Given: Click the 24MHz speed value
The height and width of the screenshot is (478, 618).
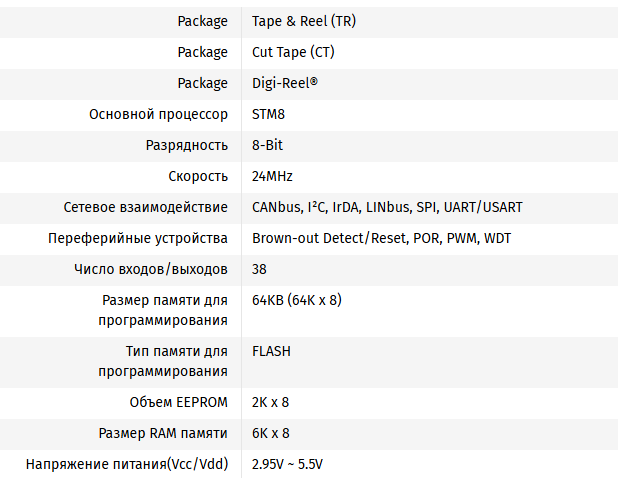Looking at the screenshot, I should pyautogui.click(x=272, y=176).
